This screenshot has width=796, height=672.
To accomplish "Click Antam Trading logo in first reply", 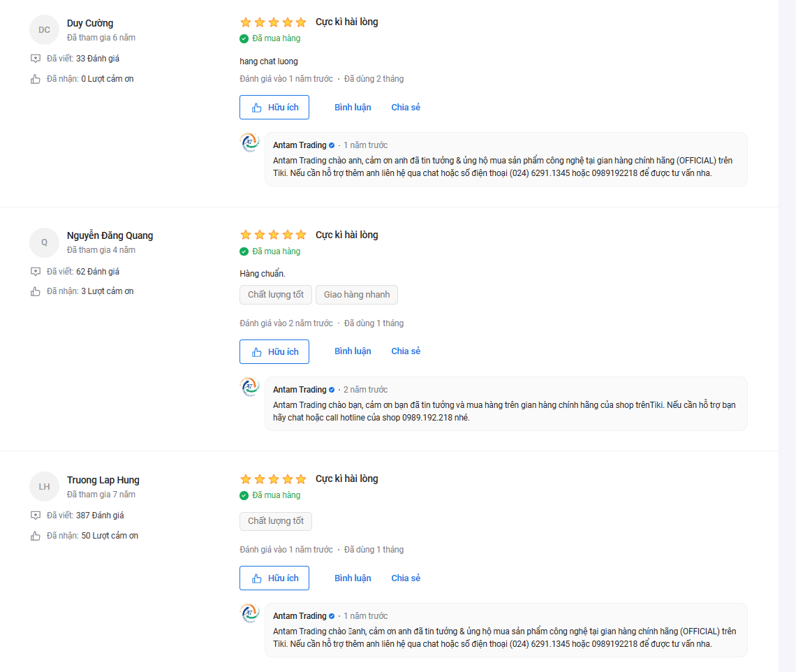I will [x=249, y=143].
